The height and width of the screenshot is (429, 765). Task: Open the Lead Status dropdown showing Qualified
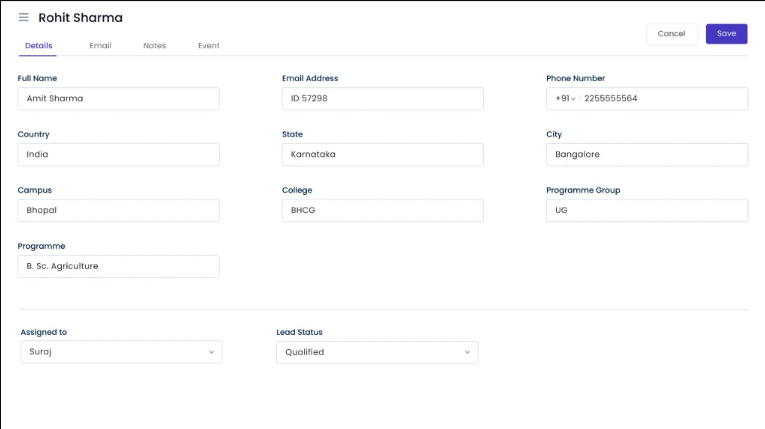coord(377,352)
